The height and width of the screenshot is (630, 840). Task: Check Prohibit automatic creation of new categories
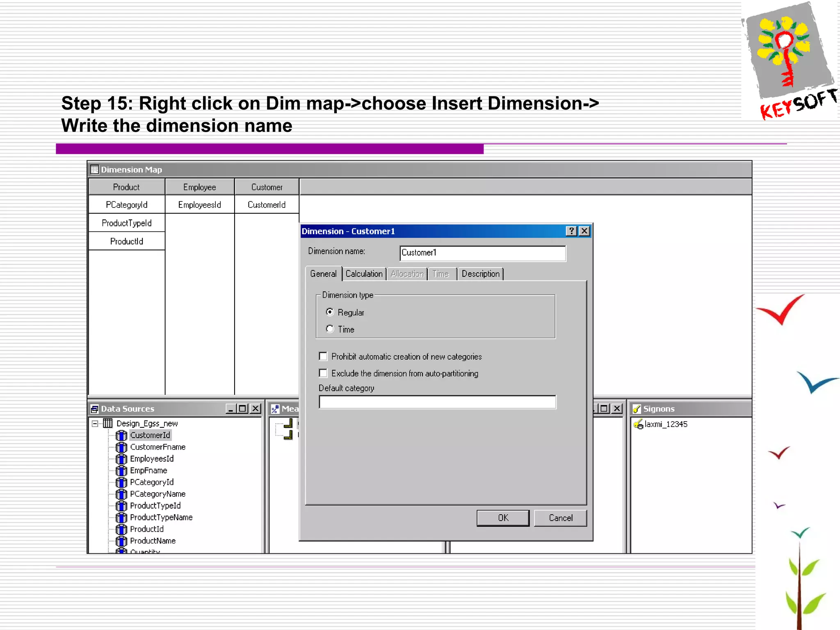tap(323, 356)
